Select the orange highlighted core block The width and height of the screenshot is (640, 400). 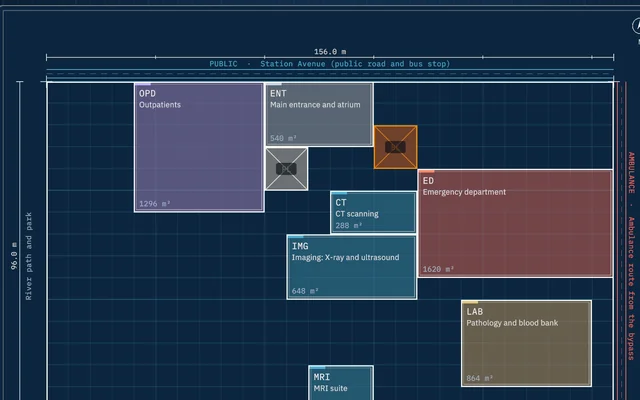coord(396,147)
